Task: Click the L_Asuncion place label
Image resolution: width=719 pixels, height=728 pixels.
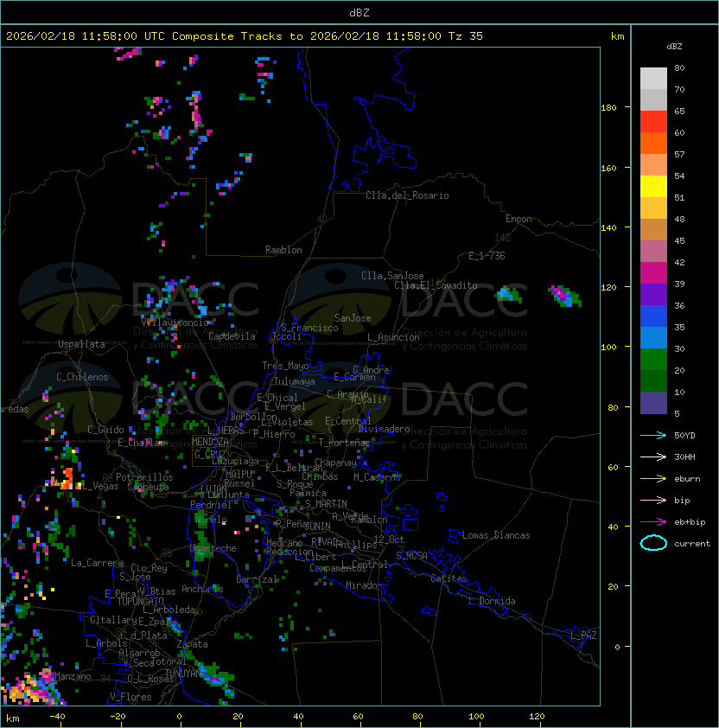Action: 393,337
